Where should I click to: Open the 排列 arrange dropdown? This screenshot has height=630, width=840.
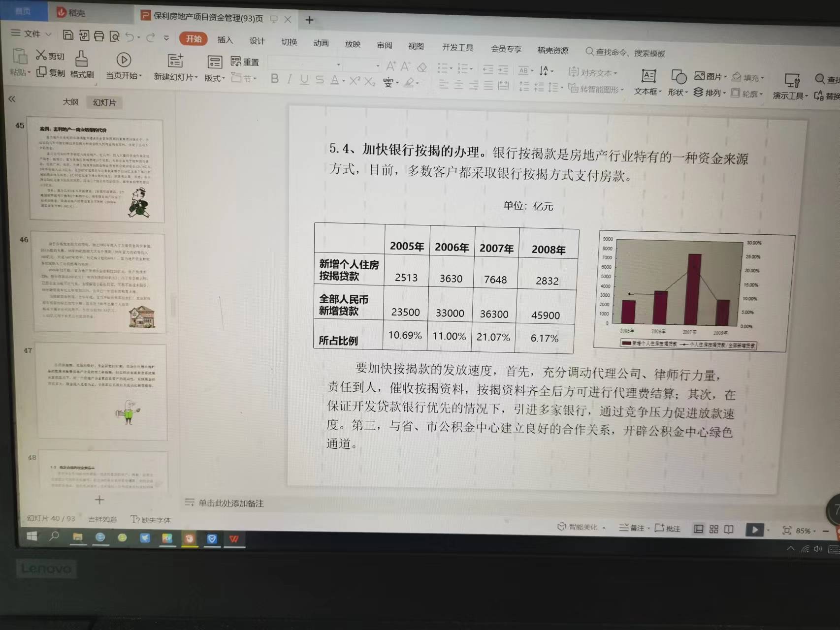coord(710,93)
